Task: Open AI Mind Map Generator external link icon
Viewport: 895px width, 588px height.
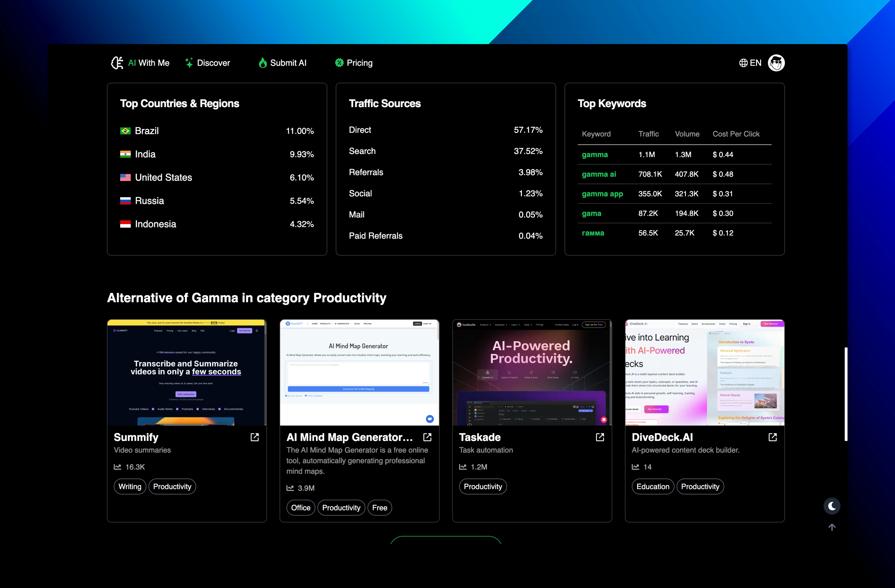Action: coord(427,437)
